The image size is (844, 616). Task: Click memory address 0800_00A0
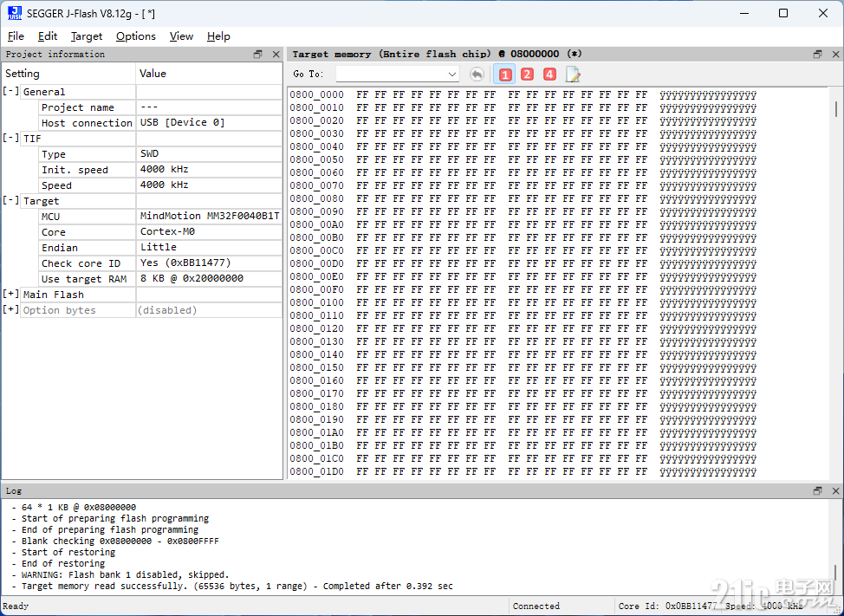[x=316, y=224]
